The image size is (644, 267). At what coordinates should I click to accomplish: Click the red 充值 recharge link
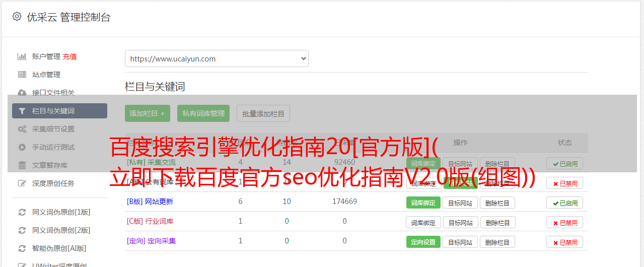pyautogui.click(x=70, y=56)
